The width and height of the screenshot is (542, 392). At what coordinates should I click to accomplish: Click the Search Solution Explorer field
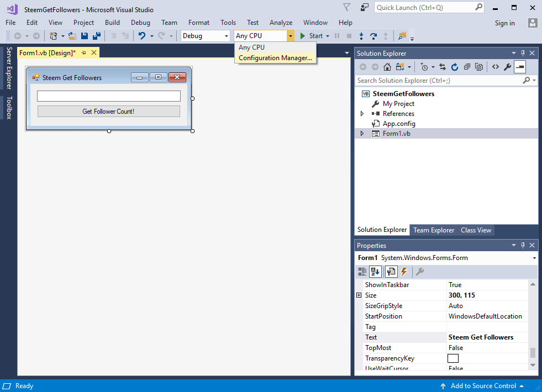(439, 81)
